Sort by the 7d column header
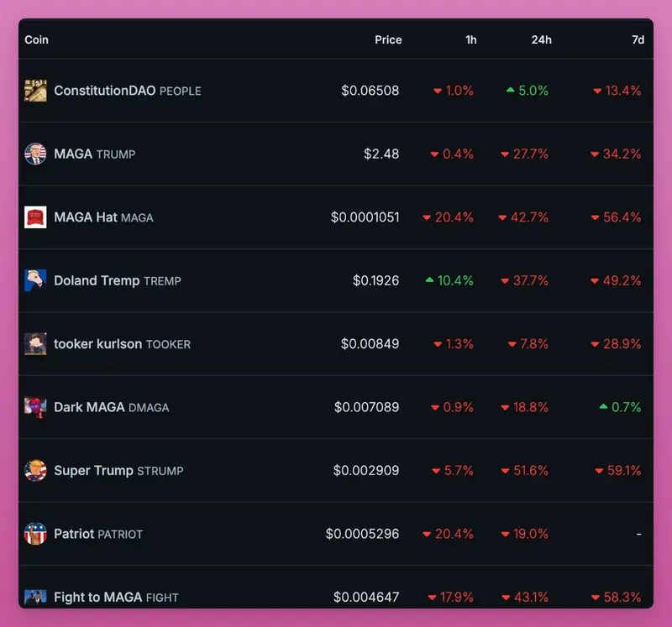Viewport: 672px width, 627px height. [x=638, y=39]
